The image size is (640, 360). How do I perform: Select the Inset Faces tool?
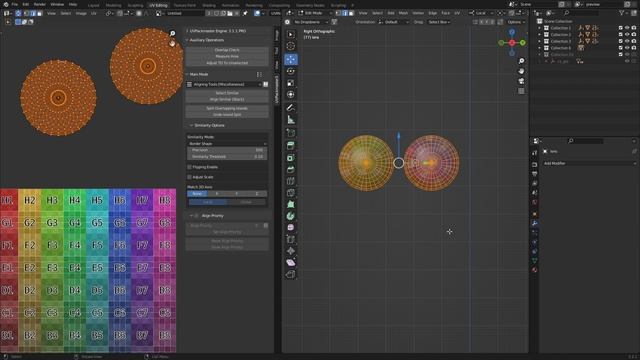[x=291, y=158]
